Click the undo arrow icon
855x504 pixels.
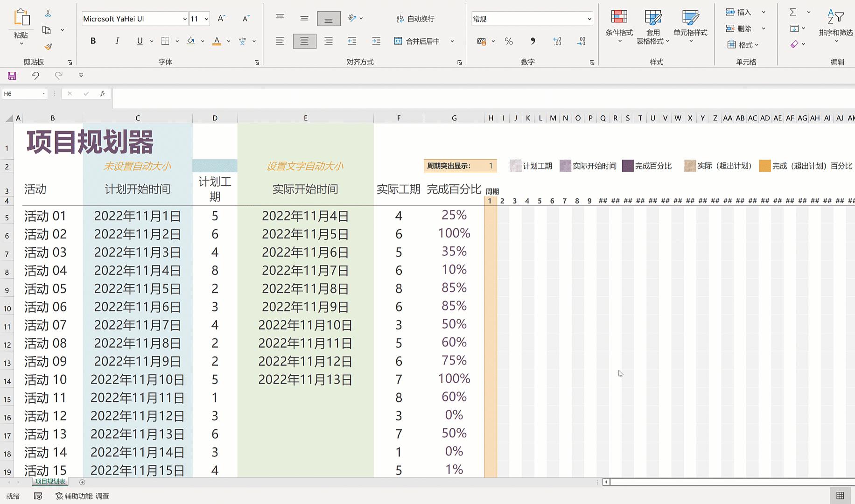pyautogui.click(x=35, y=76)
